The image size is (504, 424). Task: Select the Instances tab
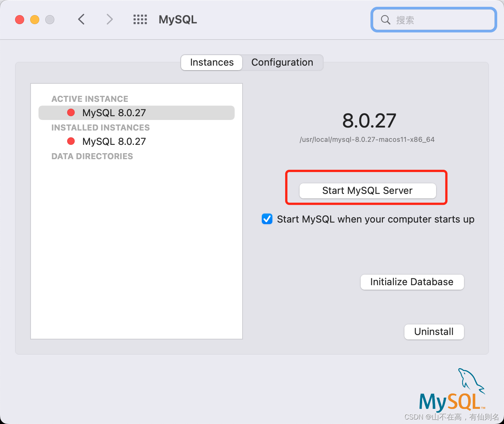(211, 62)
